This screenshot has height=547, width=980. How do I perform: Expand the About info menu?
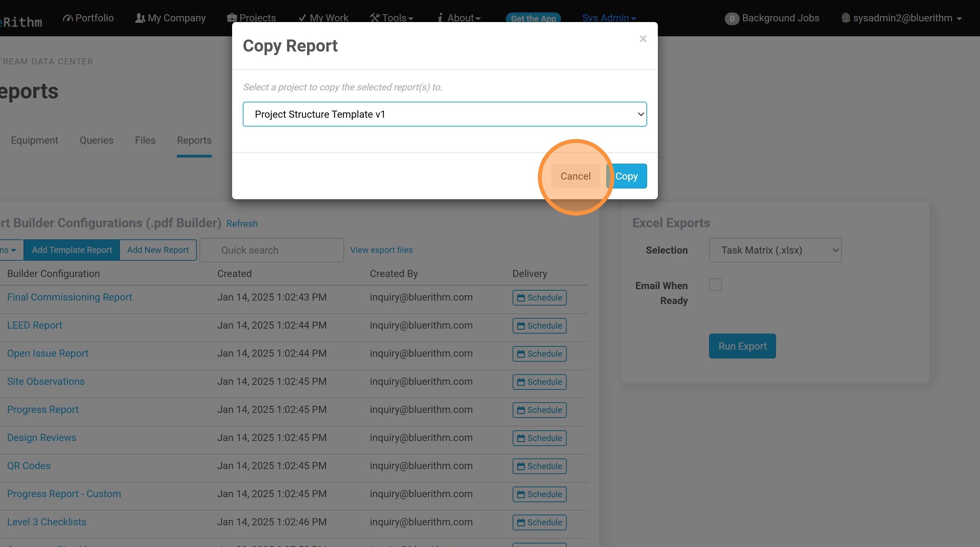pos(459,18)
